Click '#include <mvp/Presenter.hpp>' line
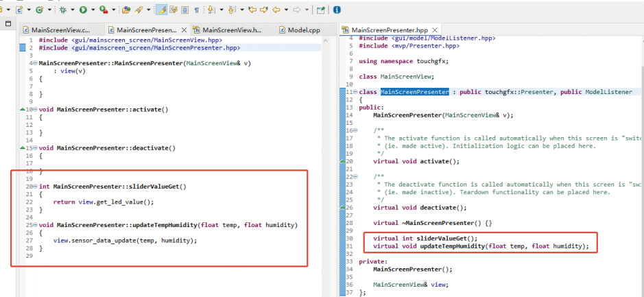The height and width of the screenshot is (297, 644). tap(409, 46)
